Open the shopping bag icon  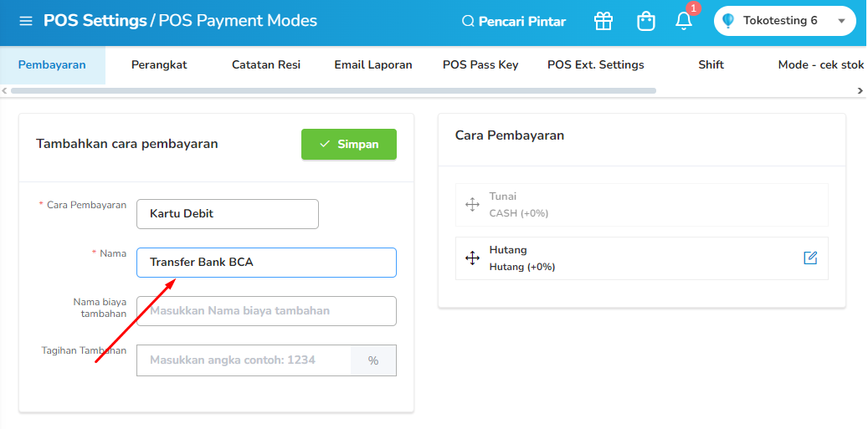click(x=645, y=21)
